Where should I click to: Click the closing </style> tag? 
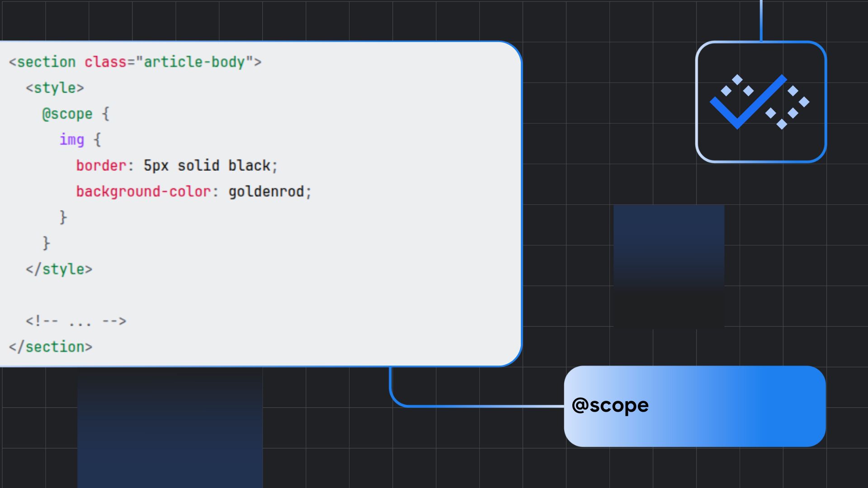59,269
